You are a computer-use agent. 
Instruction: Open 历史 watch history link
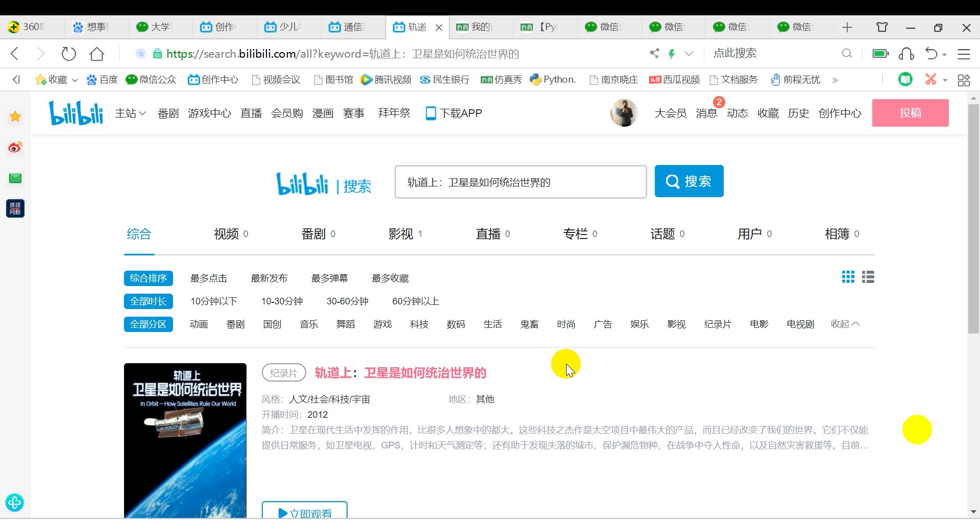[798, 113]
